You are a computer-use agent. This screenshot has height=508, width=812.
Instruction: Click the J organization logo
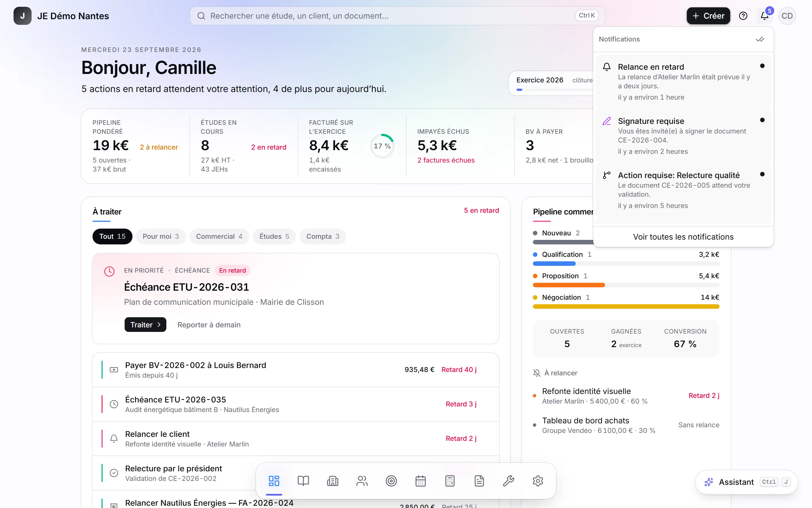pos(23,16)
